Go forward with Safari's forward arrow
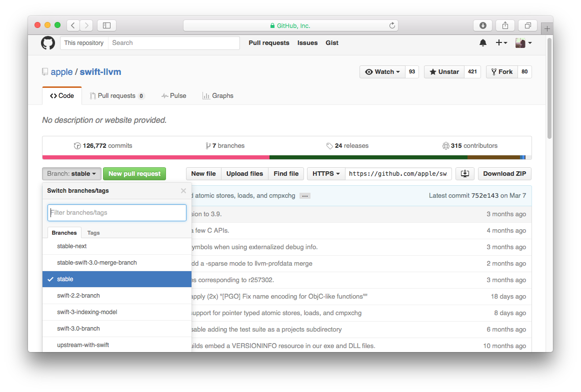 tap(86, 25)
